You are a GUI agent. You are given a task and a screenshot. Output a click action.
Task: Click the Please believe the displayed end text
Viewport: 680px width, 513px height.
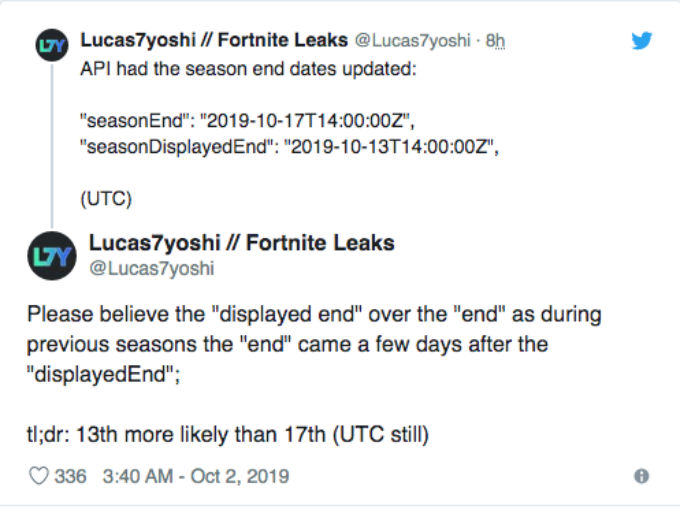pyautogui.click(x=314, y=314)
